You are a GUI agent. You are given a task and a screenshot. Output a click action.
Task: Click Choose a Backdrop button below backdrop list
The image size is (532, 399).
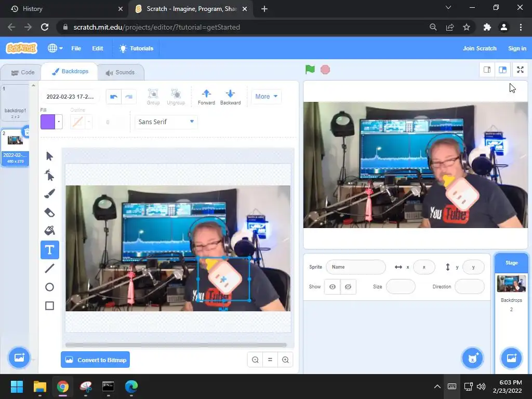click(19, 357)
